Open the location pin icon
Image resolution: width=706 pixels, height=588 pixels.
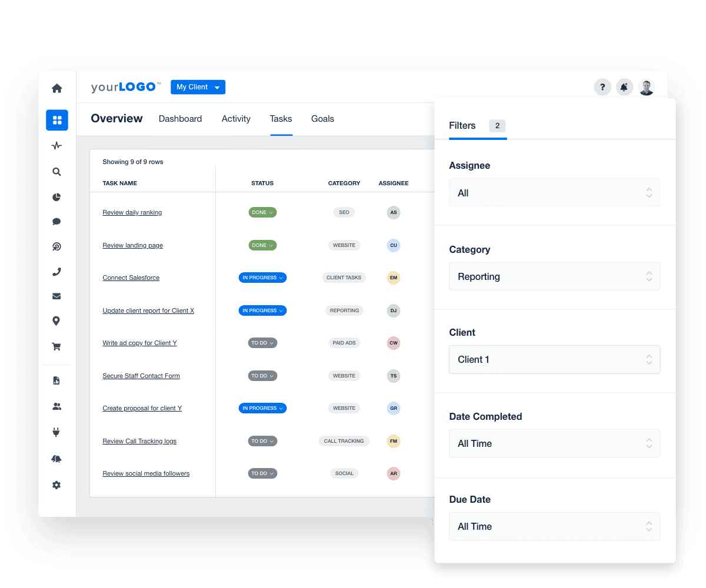(56, 321)
